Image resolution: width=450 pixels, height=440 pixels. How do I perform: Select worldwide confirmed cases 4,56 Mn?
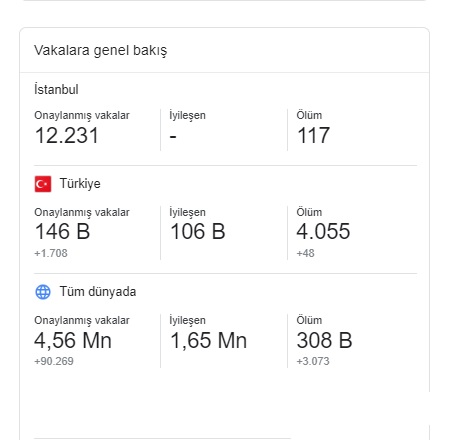click(x=73, y=340)
